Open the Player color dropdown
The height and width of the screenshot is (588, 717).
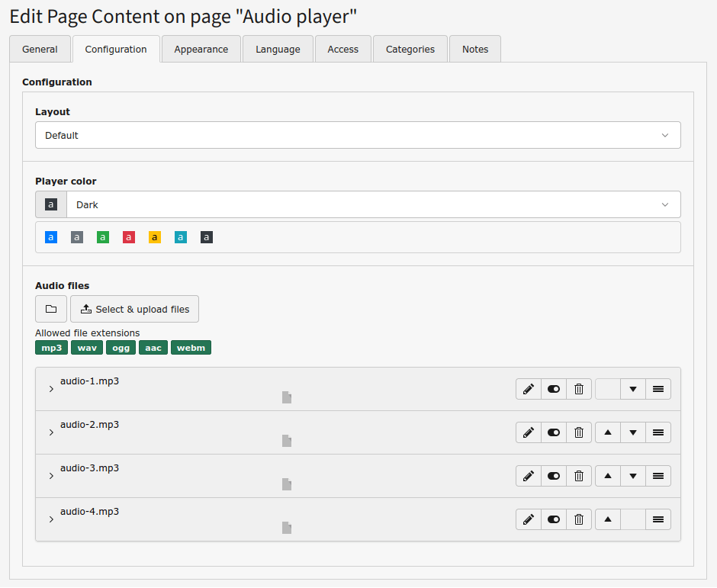373,204
